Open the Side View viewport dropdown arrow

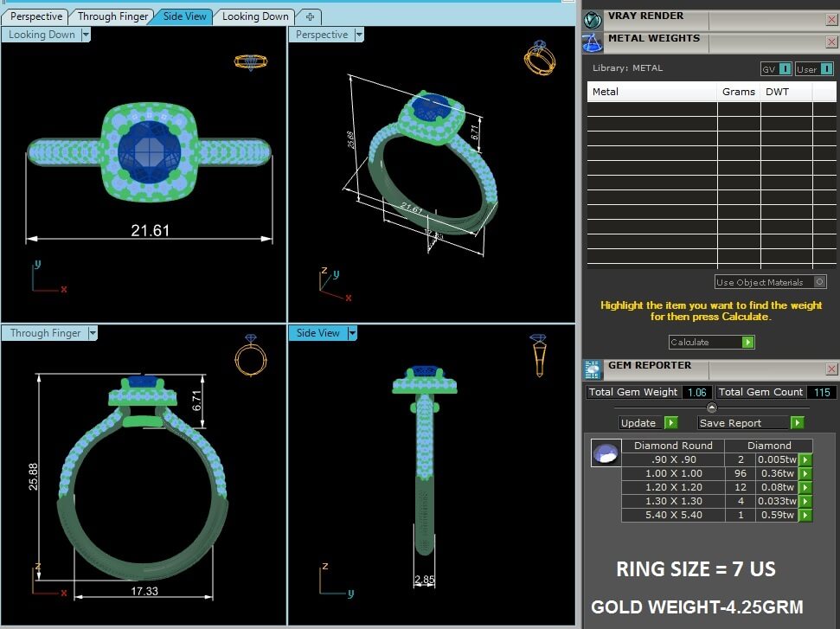pos(352,333)
